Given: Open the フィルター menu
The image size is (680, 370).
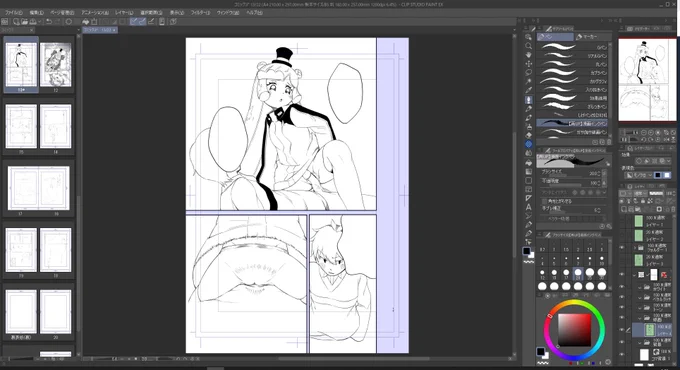Looking at the screenshot, I should (200, 13).
